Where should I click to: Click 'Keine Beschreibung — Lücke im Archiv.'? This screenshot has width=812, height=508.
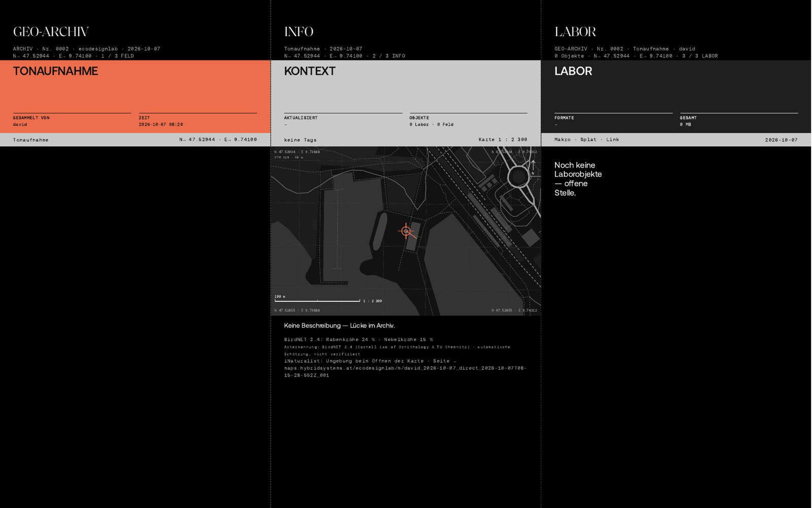click(x=339, y=326)
